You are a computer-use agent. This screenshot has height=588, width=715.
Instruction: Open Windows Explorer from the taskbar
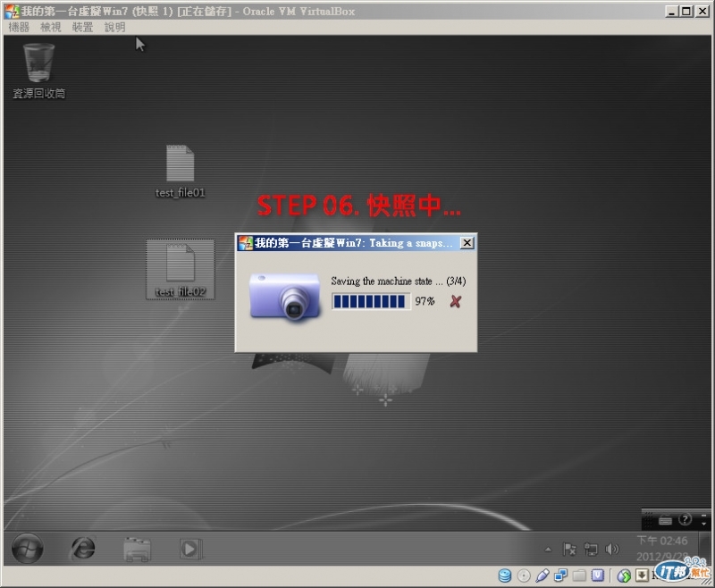tap(137, 549)
